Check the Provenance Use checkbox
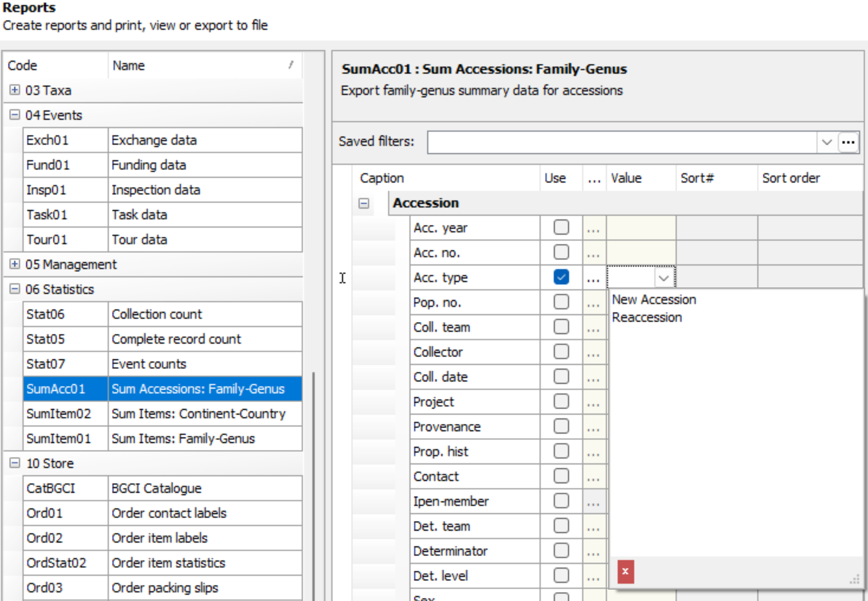This screenshot has width=868, height=601. (561, 426)
